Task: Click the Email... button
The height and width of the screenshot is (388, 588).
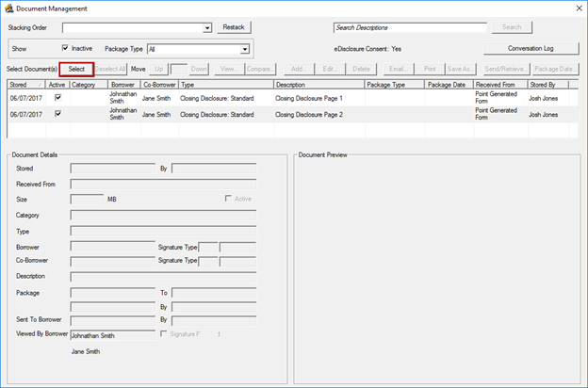Action: 399,69
